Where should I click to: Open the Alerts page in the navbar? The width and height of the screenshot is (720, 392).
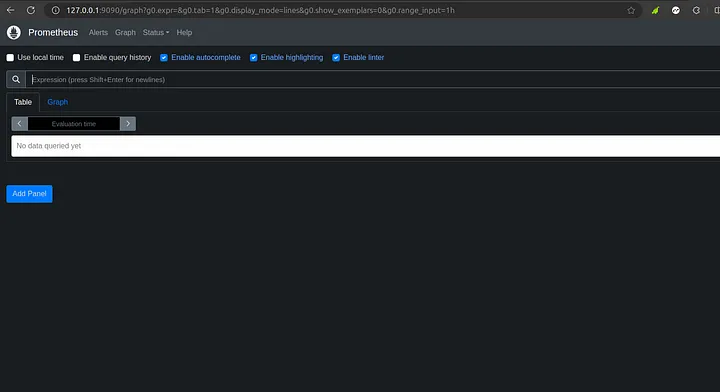(x=98, y=33)
